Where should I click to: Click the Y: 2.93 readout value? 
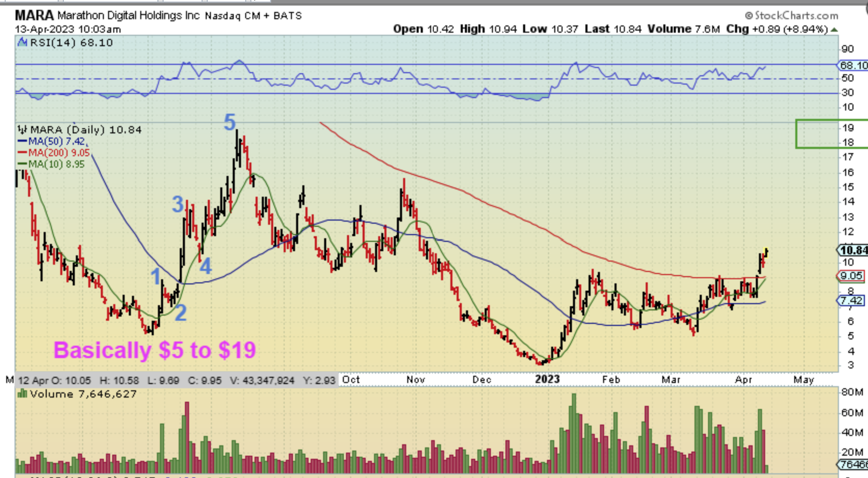pos(318,380)
